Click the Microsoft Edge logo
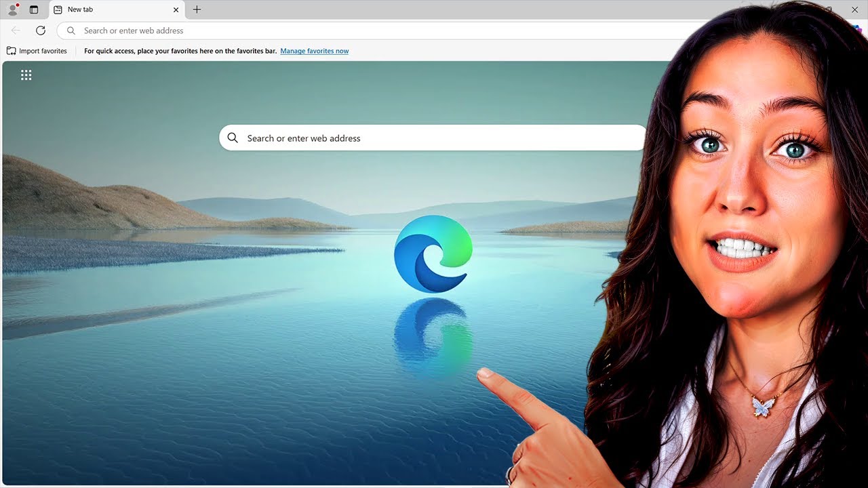The image size is (868, 488). [433, 253]
